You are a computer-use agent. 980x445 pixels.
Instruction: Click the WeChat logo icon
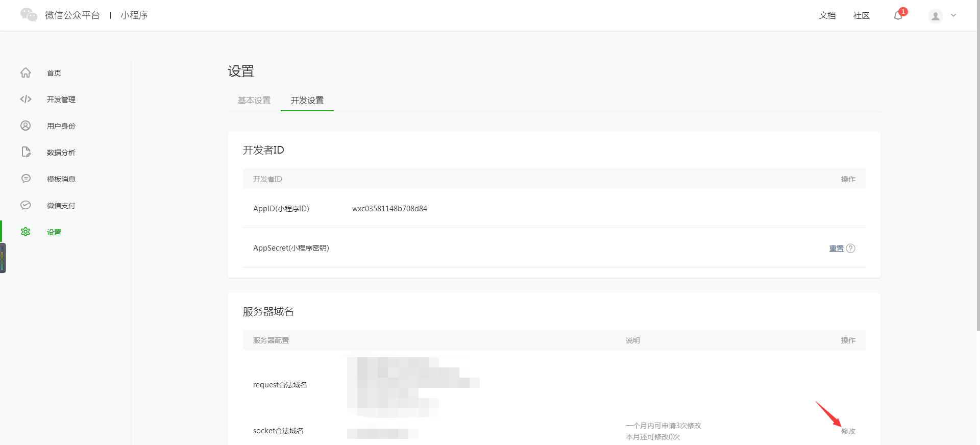[x=29, y=15]
